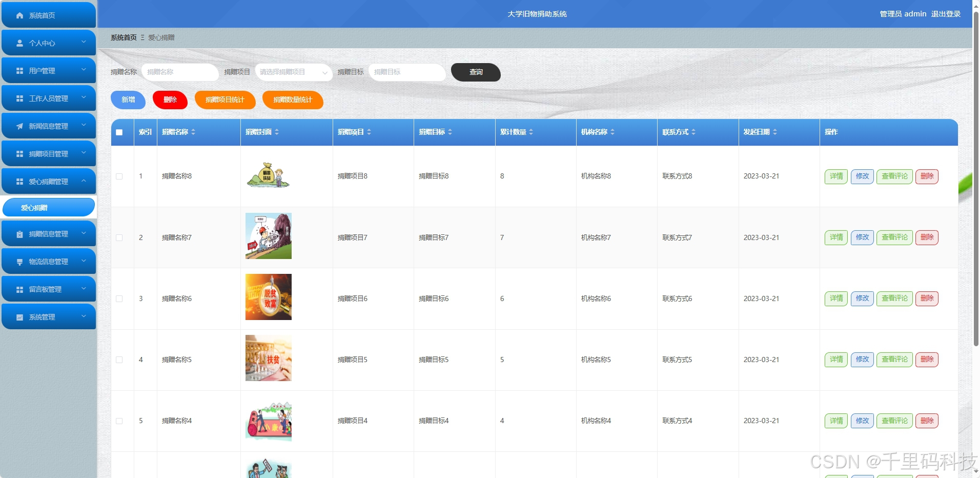
Task: Click the grid icon of 用户管理
Action: [x=20, y=71]
